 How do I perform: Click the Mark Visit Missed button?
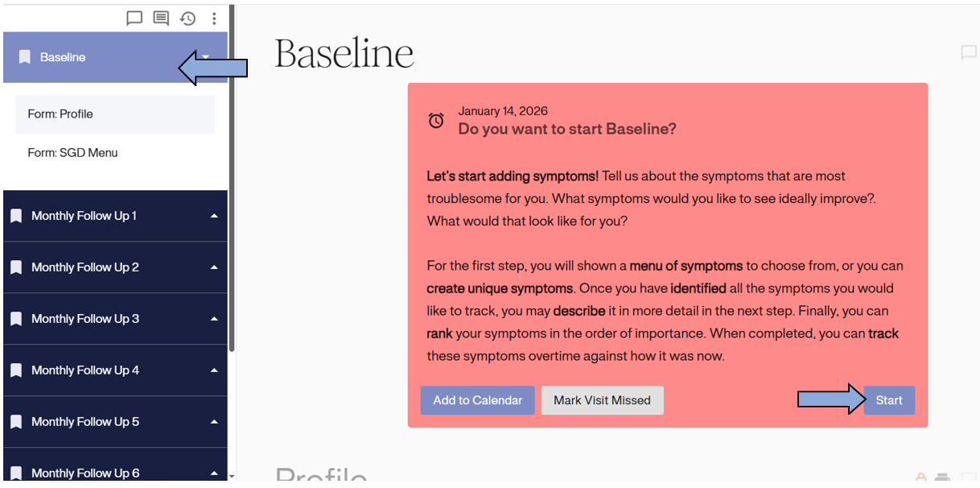pos(602,400)
